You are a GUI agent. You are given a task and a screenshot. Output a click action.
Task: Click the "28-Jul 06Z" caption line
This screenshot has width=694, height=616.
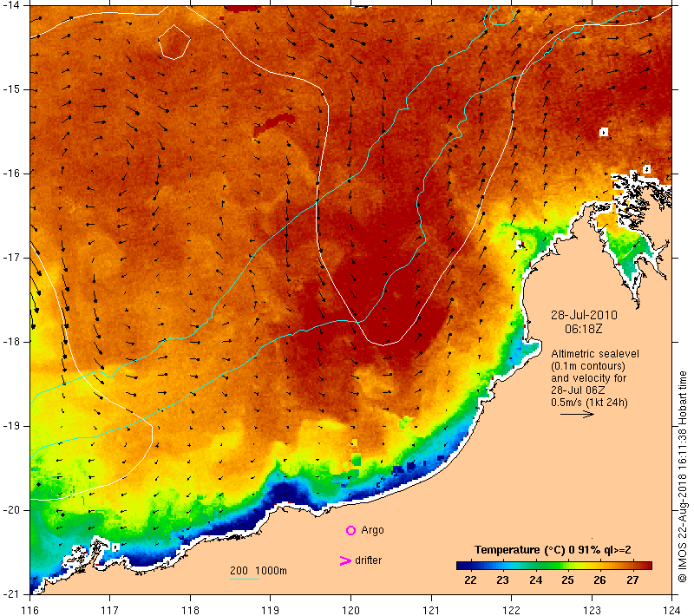tap(578, 390)
